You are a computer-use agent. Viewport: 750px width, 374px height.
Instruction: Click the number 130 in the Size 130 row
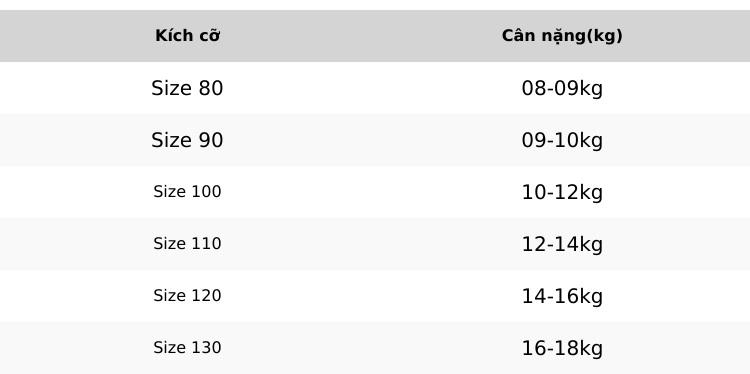pos(206,348)
